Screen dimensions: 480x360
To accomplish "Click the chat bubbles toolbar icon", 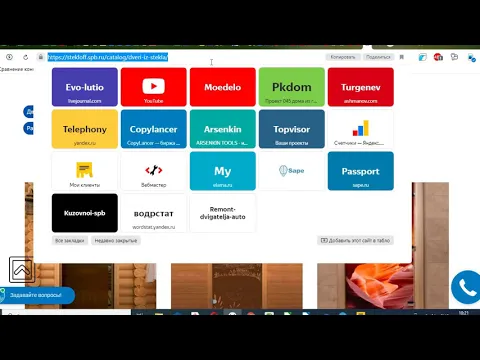I will (454, 57).
